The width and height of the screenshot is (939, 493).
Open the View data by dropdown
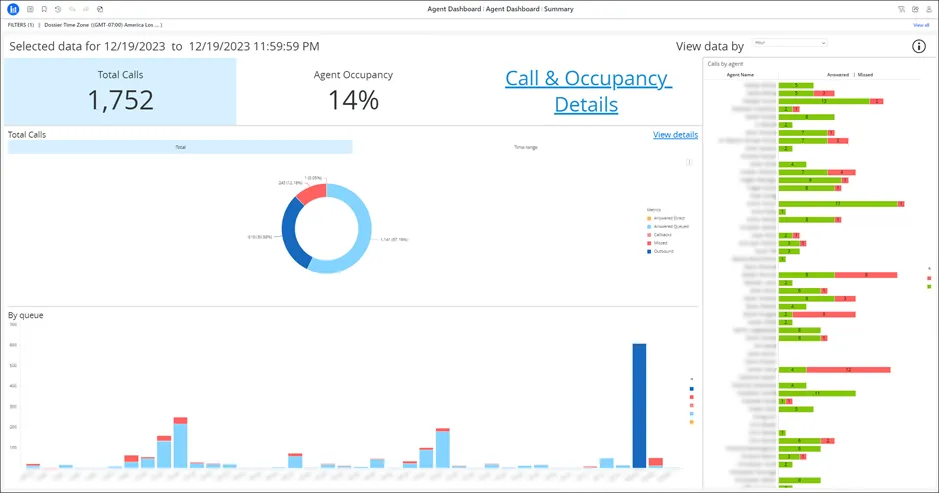pos(789,43)
